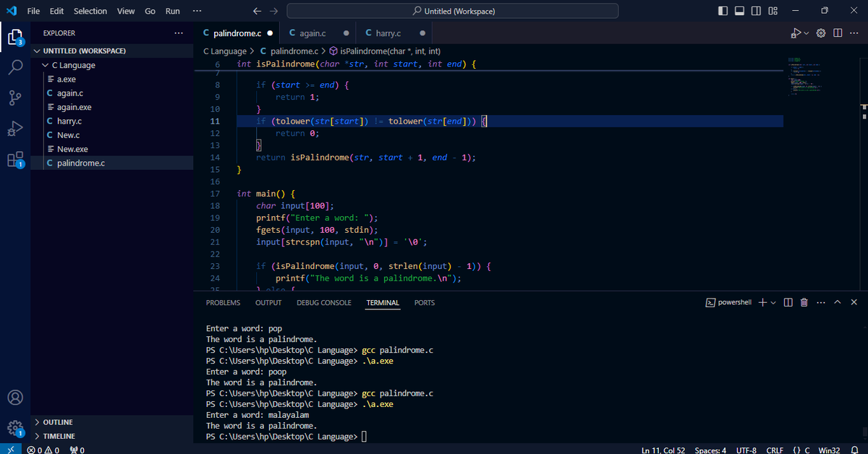868x454 pixels.
Task: Open the Go menu
Action: click(x=150, y=11)
